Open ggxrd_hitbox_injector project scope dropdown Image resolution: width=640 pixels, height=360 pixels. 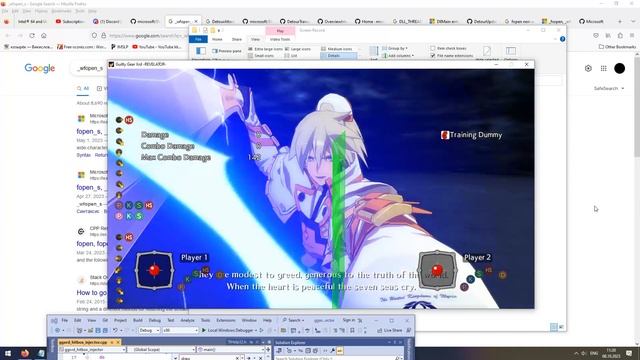coord(93,349)
